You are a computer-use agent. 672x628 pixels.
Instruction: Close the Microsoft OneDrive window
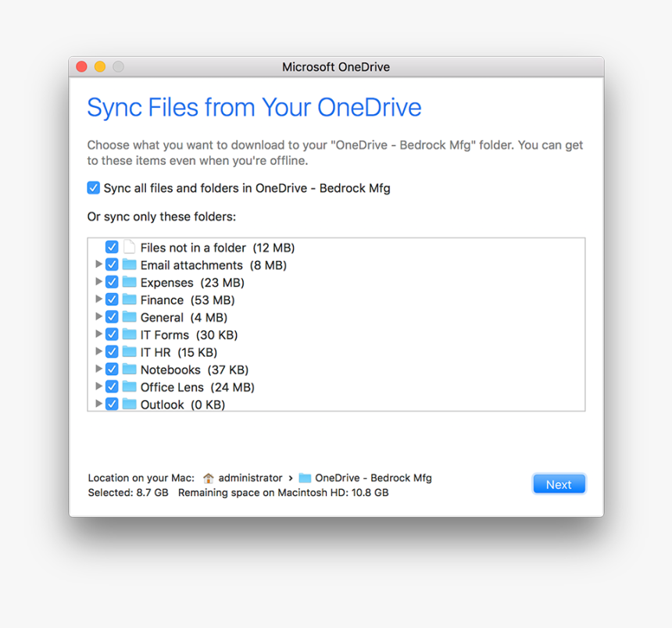81,67
